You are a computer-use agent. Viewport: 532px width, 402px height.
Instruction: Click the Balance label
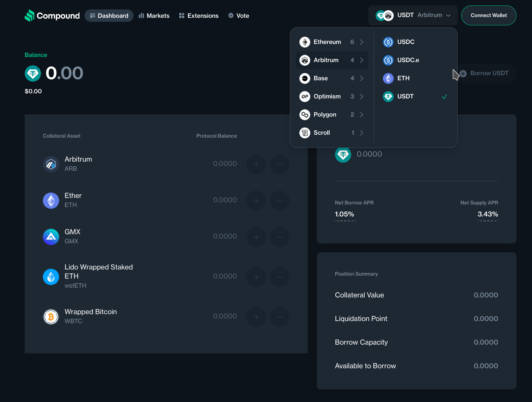click(x=36, y=55)
